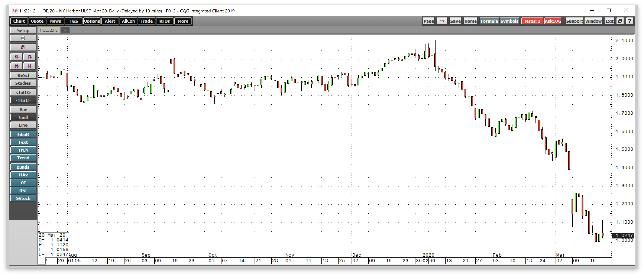Open the Formula builder

(x=489, y=21)
